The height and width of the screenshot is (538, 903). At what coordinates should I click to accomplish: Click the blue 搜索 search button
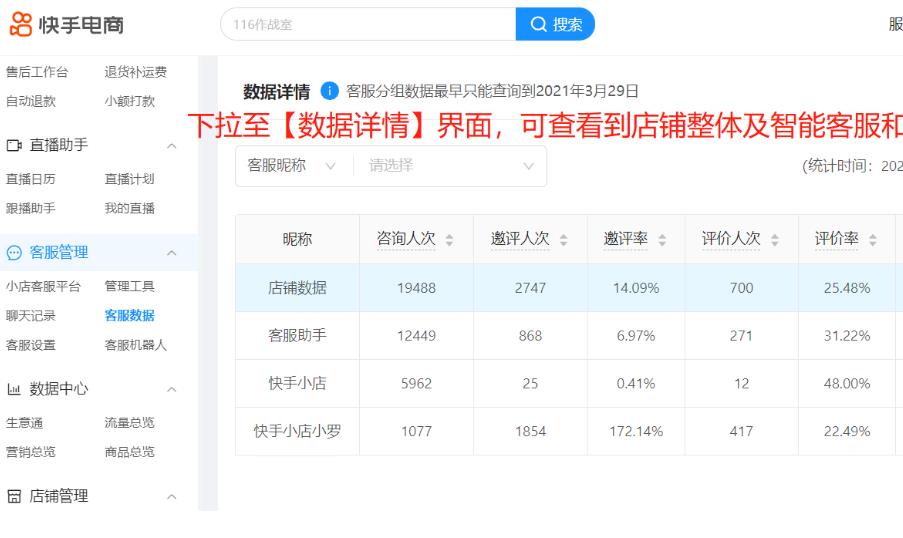(x=555, y=24)
